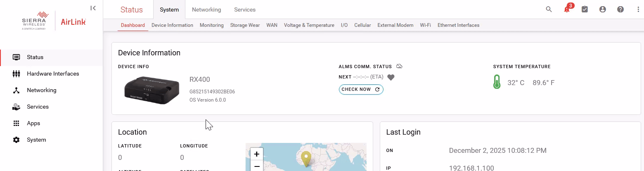
Task: Open notifications bell with 3 alerts
Action: [567, 9]
